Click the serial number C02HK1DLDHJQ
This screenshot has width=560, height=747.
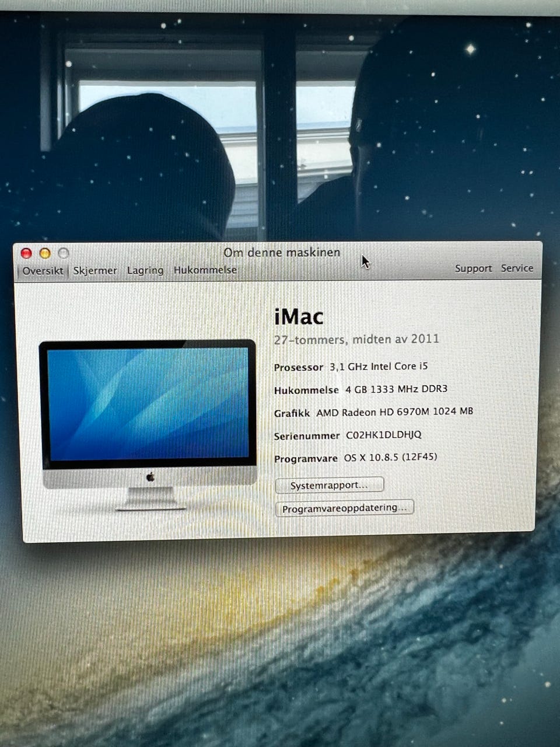point(383,435)
